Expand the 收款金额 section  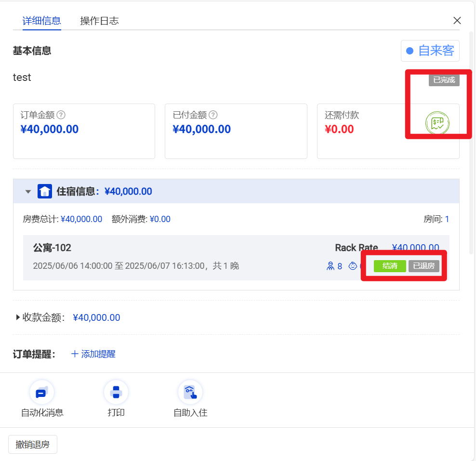tap(18, 317)
